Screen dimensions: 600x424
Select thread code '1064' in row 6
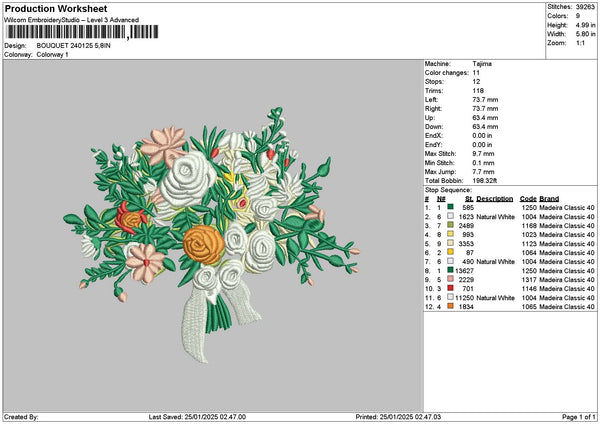529,253
